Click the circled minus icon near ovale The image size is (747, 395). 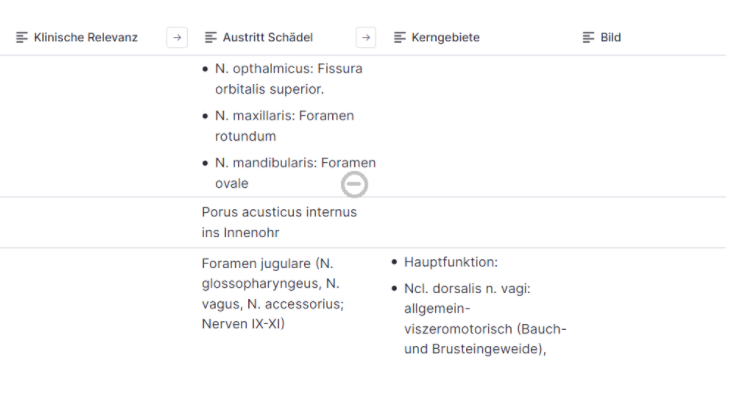tap(354, 185)
